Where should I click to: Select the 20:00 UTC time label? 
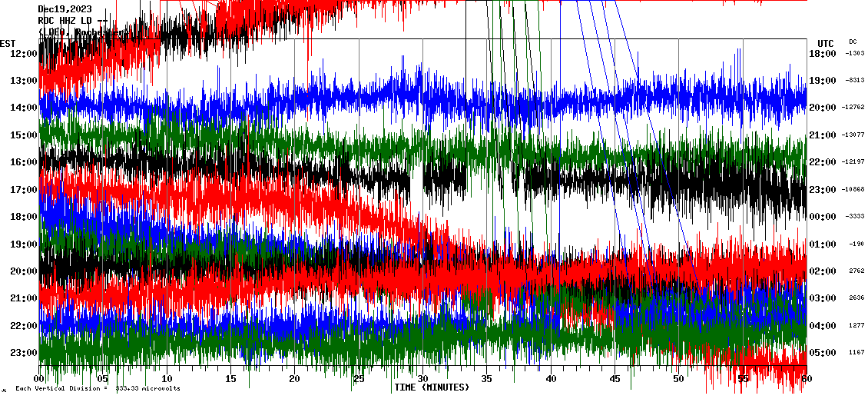tap(823, 108)
